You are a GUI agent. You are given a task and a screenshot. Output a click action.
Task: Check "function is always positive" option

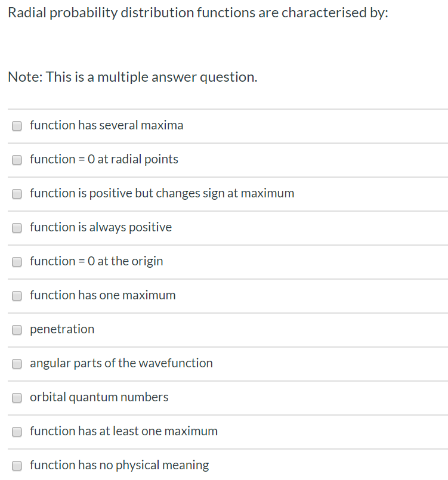point(17,228)
